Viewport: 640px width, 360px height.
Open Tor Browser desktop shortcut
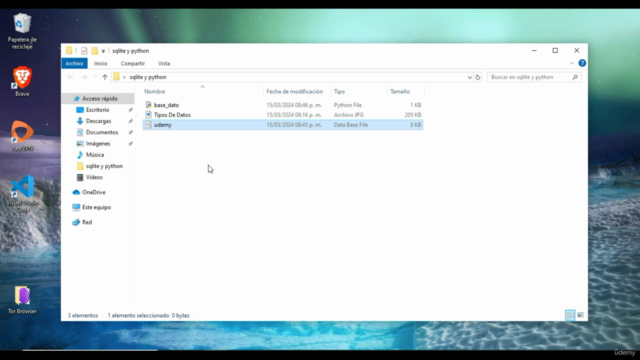click(22, 300)
